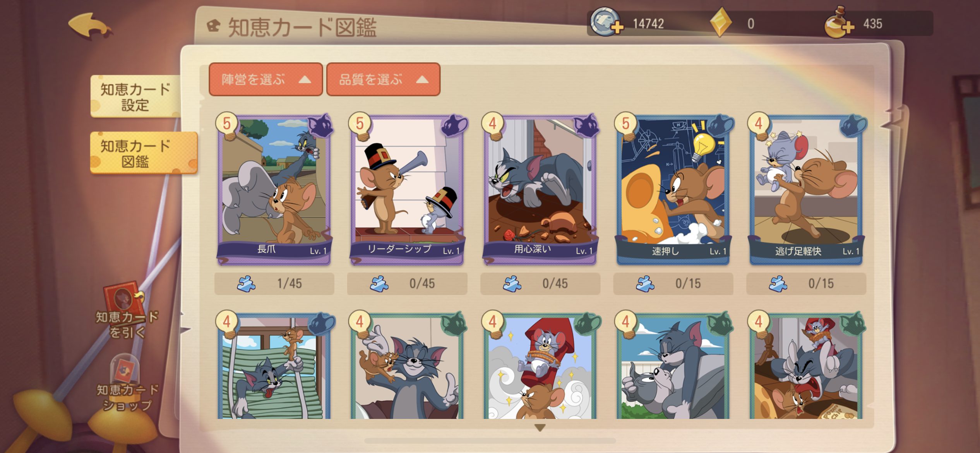Tap cat badge on 用心深い card
The image size is (980, 453).
click(x=586, y=126)
